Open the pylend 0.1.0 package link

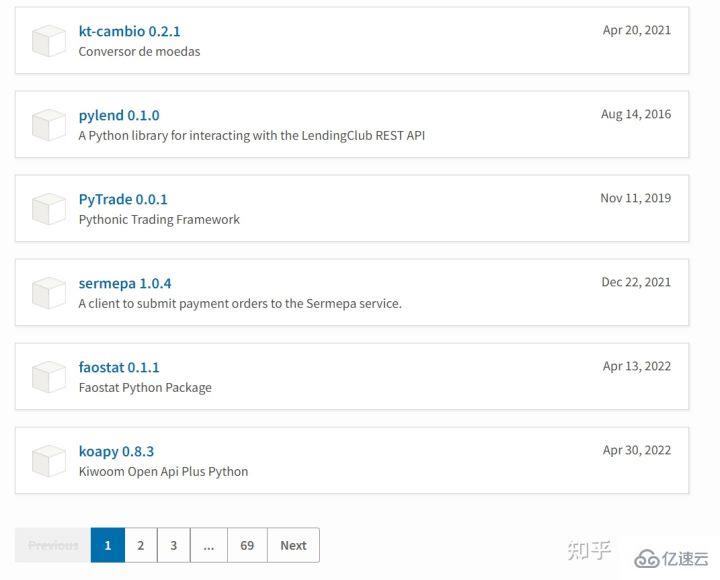tap(119, 115)
